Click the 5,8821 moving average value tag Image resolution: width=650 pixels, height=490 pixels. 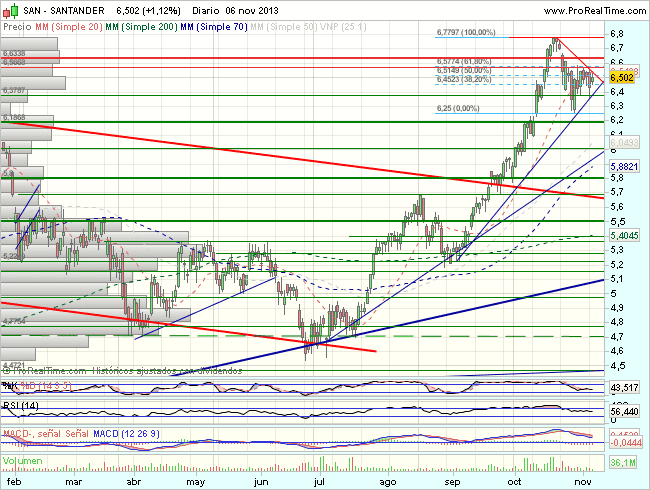tap(624, 166)
